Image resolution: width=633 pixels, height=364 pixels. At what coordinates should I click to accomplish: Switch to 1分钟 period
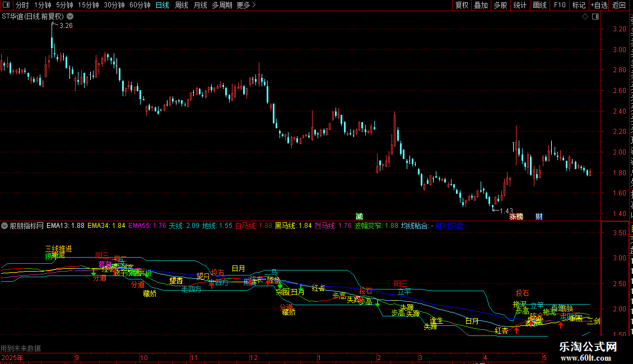coord(43,5)
